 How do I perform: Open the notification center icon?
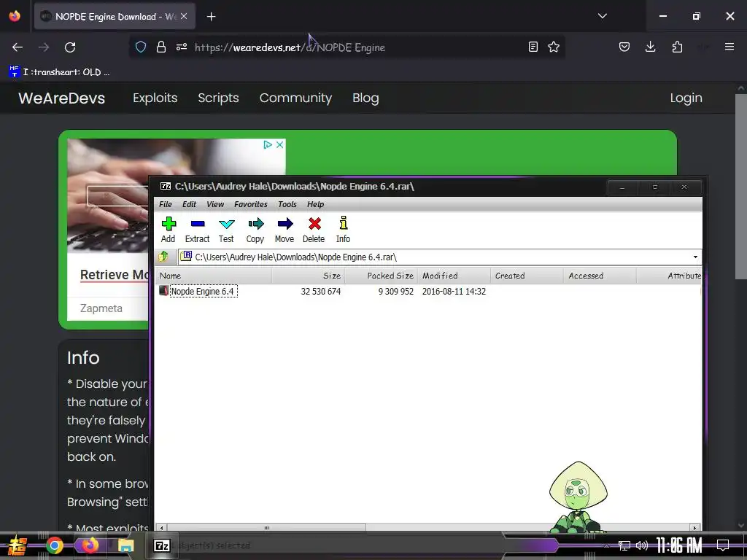723,545
